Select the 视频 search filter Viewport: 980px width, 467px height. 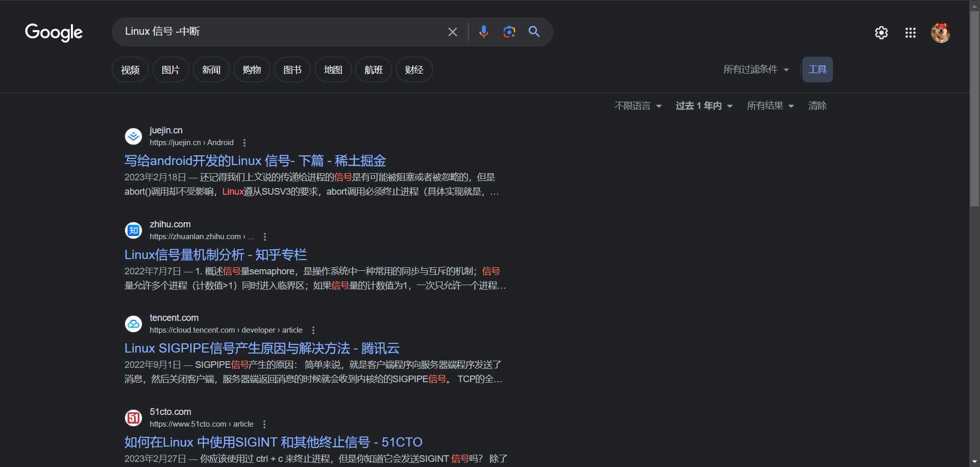pyautogui.click(x=130, y=69)
